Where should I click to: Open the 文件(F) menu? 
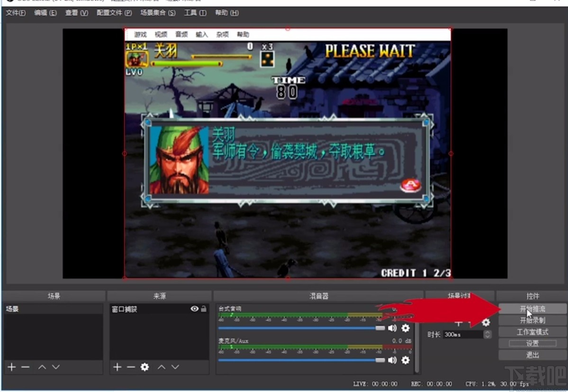tap(16, 13)
